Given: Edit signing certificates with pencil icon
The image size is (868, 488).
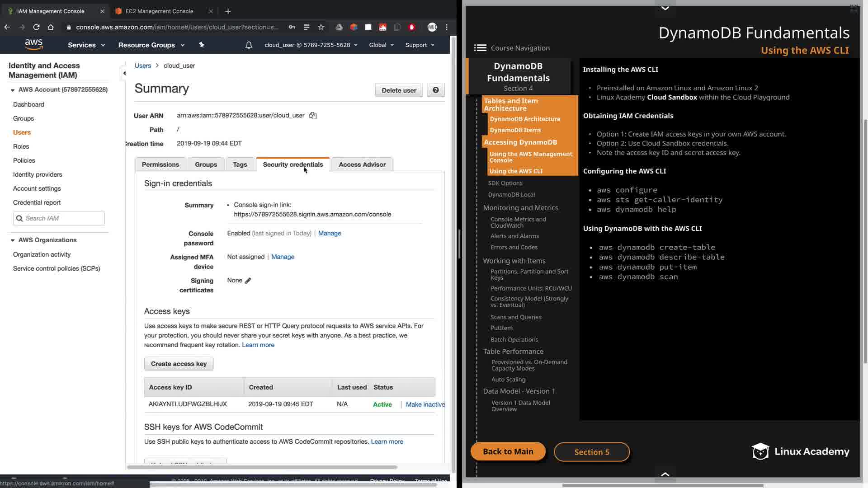Looking at the screenshot, I should 248,281.
